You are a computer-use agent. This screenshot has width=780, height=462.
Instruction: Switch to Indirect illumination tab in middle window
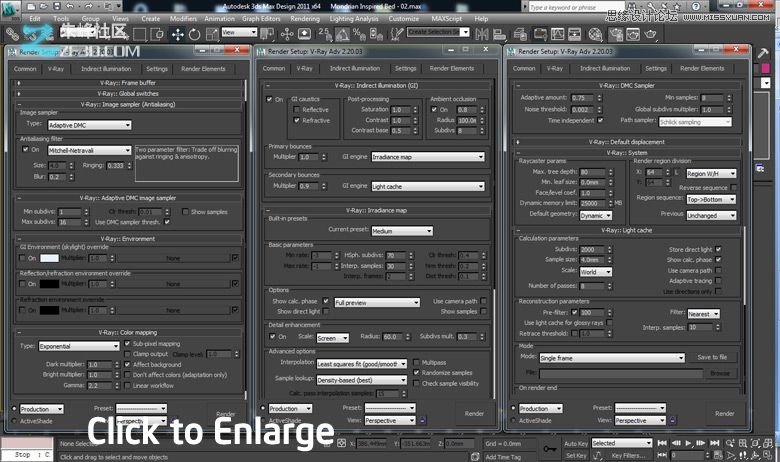[x=355, y=69]
